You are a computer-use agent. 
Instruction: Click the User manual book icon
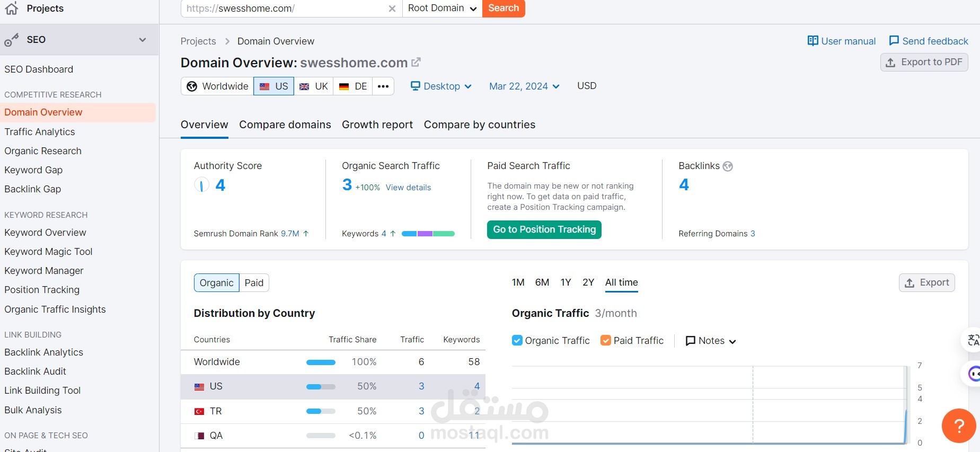click(x=813, y=41)
